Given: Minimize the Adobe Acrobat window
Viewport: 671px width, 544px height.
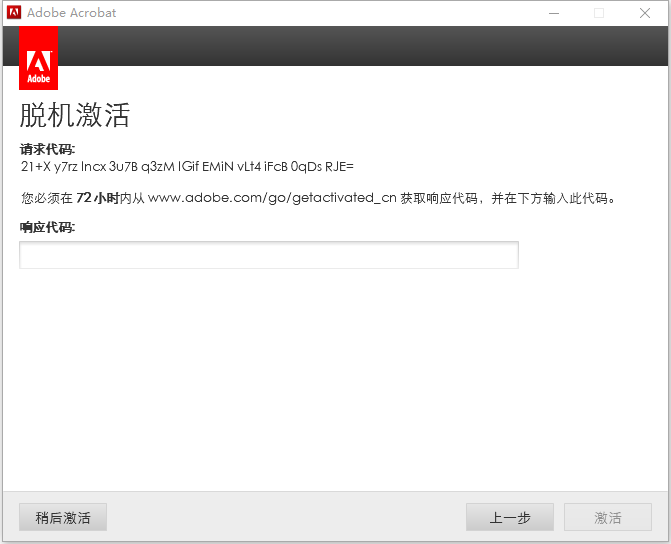Looking at the screenshot, I should click(554, 13).
